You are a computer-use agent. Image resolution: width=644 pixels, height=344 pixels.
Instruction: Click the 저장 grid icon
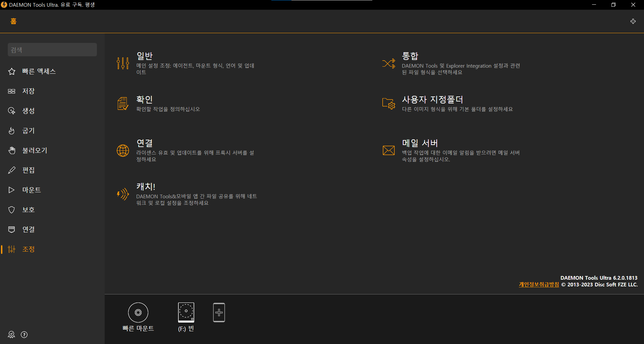point(12,91)
